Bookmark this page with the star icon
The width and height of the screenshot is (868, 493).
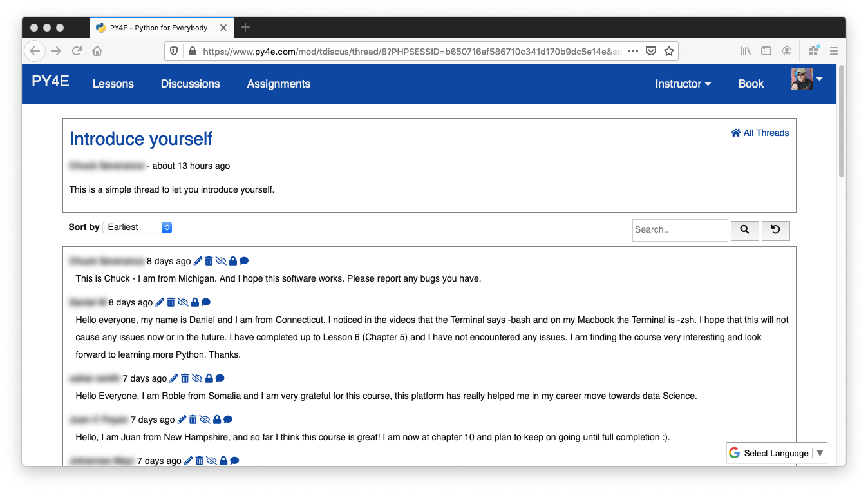pos(669,51)
